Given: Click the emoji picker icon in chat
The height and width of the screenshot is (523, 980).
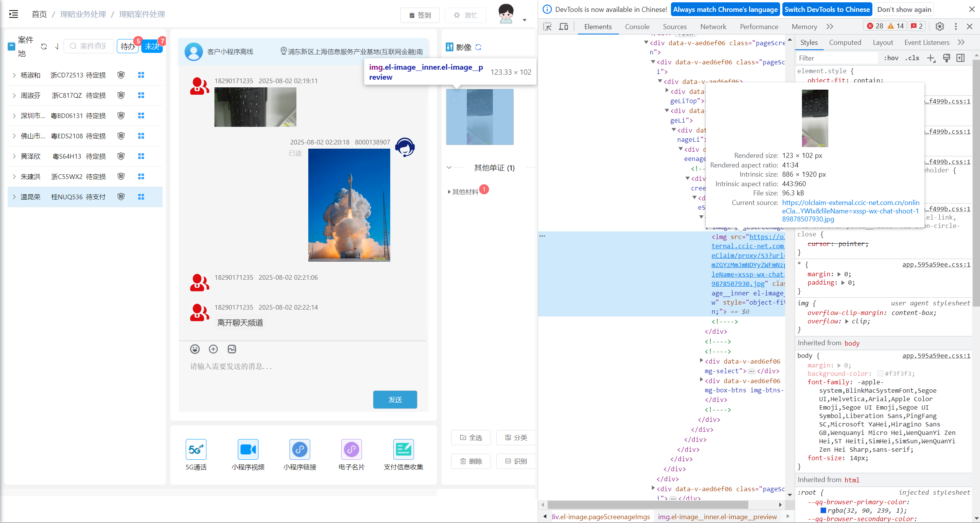Looking at the screenshot, I should tap(195, 349).
